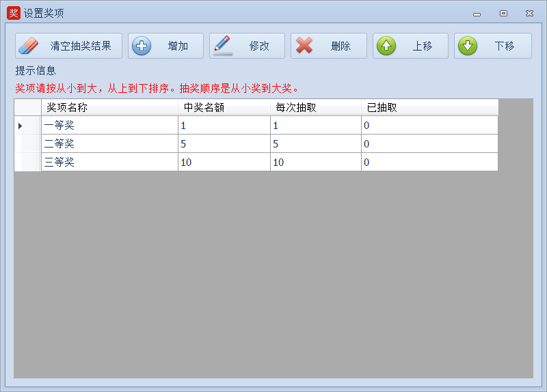This screenshot has height=392, width=547.
Task: Select the row header of 三等奖 row
Action: (x=27, y=163)
